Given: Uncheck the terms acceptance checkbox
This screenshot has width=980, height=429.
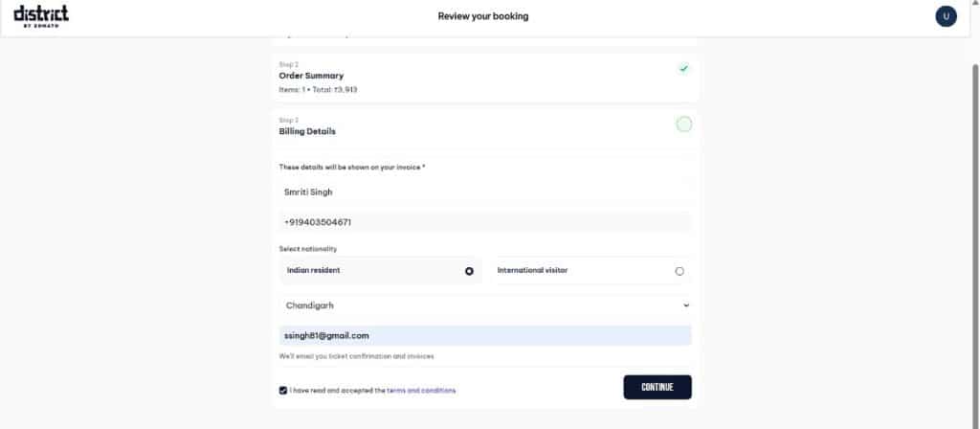Looking at the screenshot, I should pos(283,391).
